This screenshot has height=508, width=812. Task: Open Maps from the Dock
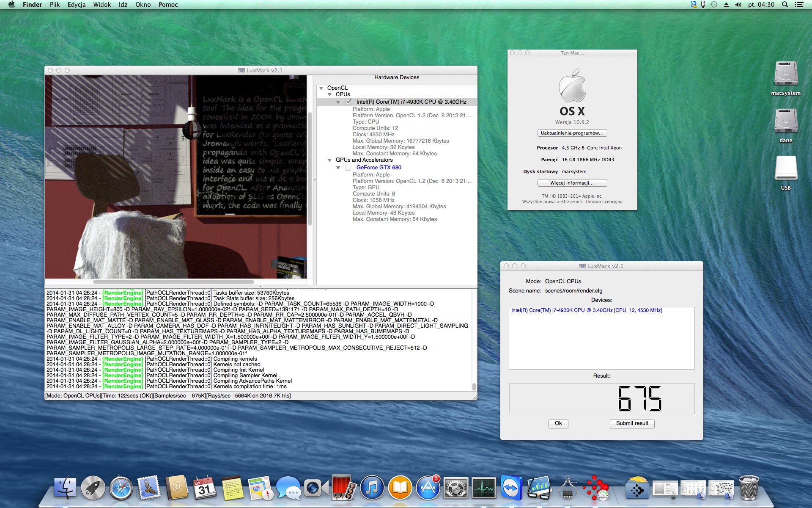[261, 488]
